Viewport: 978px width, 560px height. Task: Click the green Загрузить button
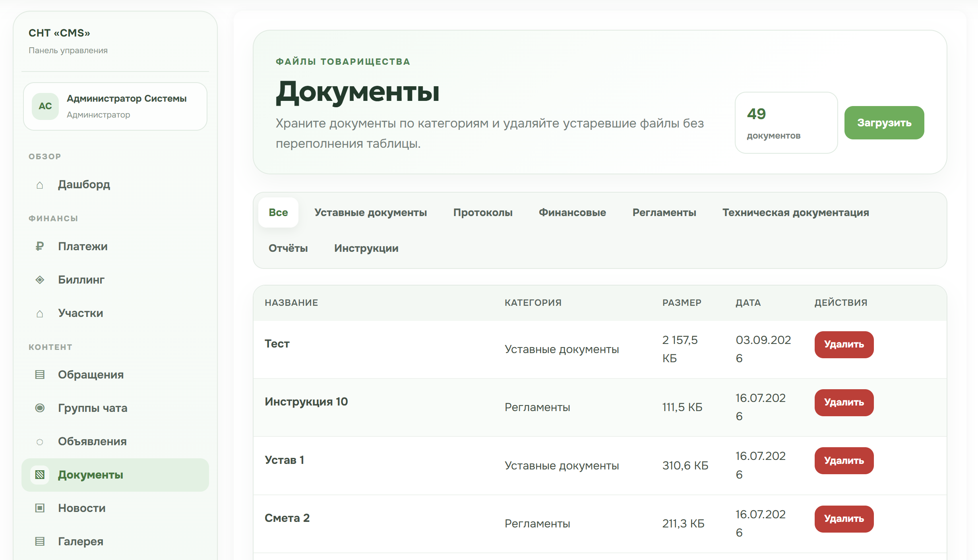(884, 123)
